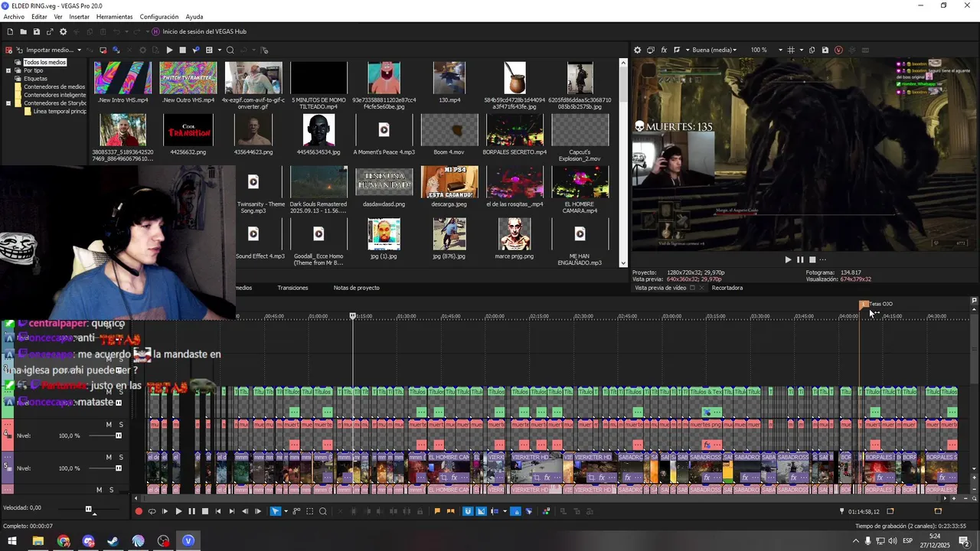Toggle loop playback in transport bar
980x551 pixels.
click(x=152, y=511)
